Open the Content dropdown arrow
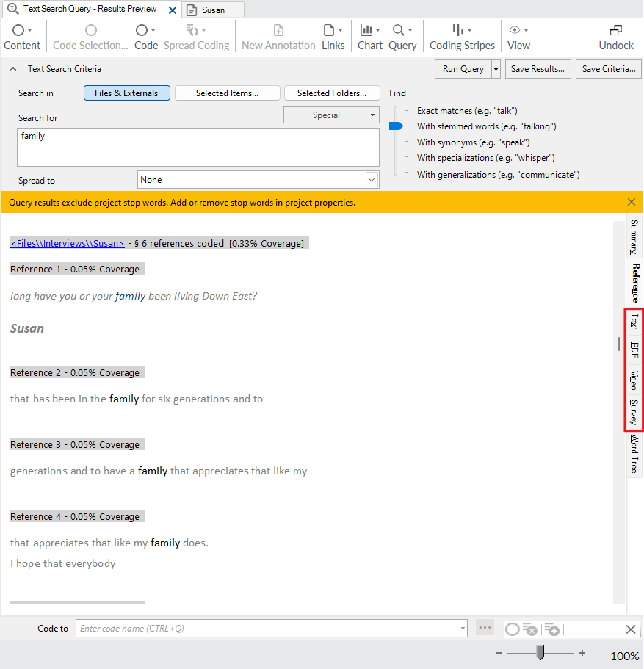This screenshot has height=669, width=644. [30, 31]
